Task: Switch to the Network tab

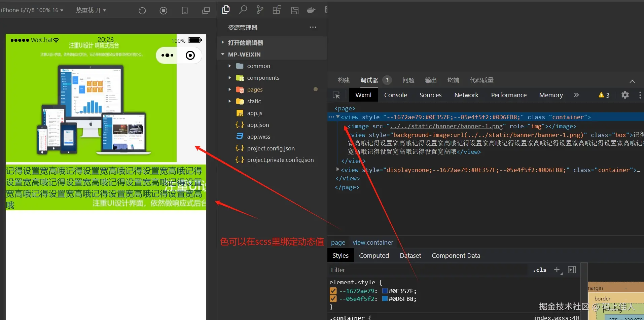Action: [466, 95]
